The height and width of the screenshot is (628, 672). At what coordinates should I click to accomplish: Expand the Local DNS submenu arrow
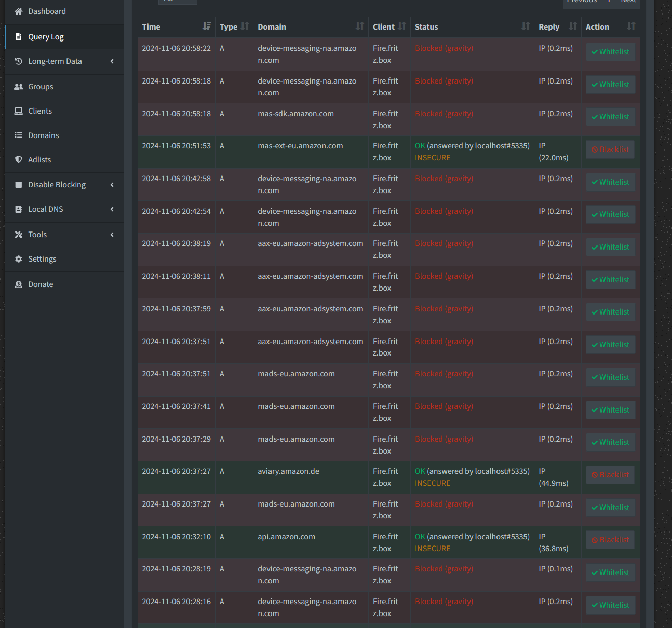coord(112,209)
